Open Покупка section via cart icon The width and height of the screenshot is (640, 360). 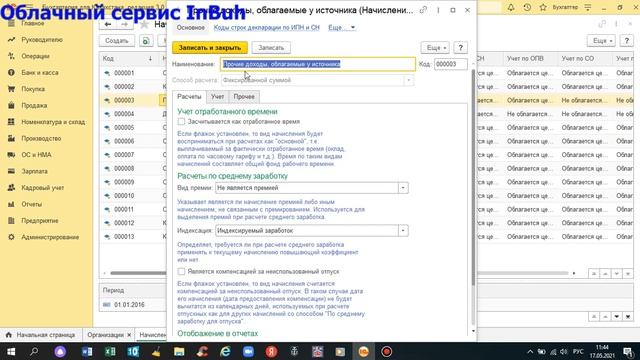[11, 89]
